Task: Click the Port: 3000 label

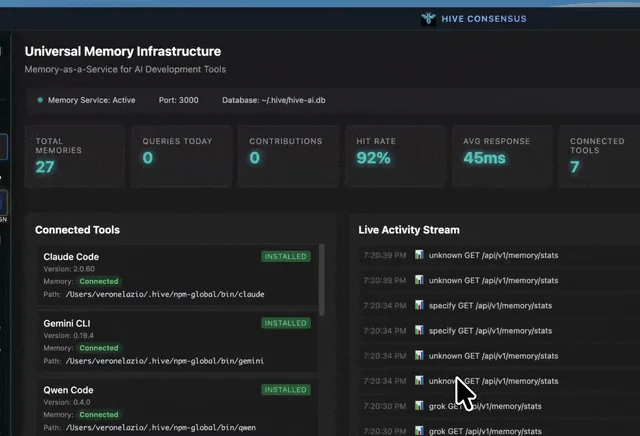Action: 178,100
